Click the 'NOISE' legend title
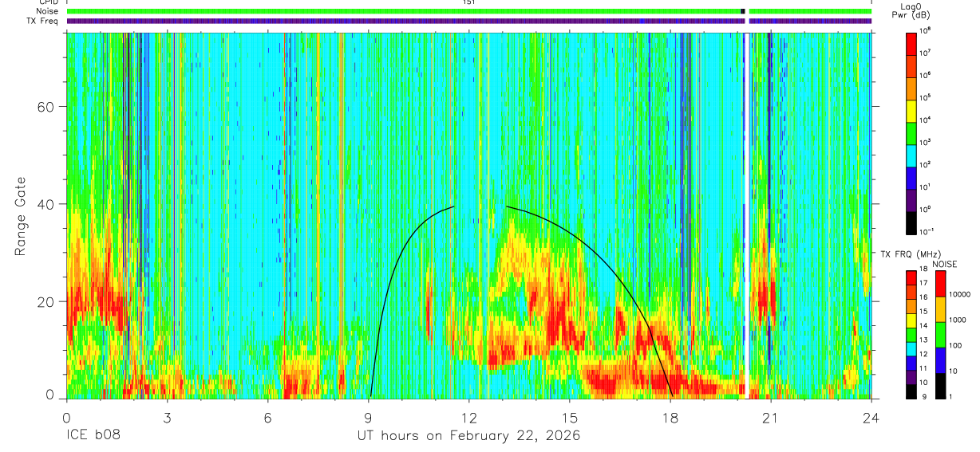Image resolution: width=980 pixels, height=452 pixels. point(944,263)
